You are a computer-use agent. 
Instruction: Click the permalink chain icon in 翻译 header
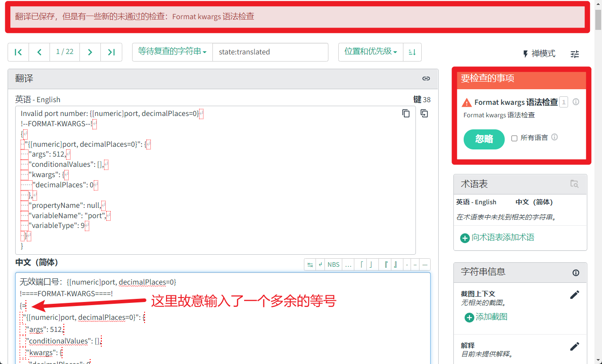(x=426, y=79)
